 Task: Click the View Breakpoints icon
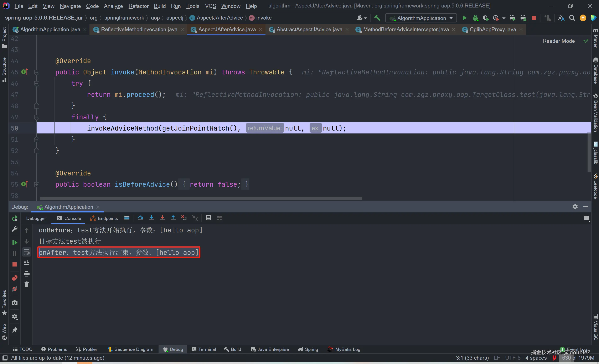(x=15, y=278)
